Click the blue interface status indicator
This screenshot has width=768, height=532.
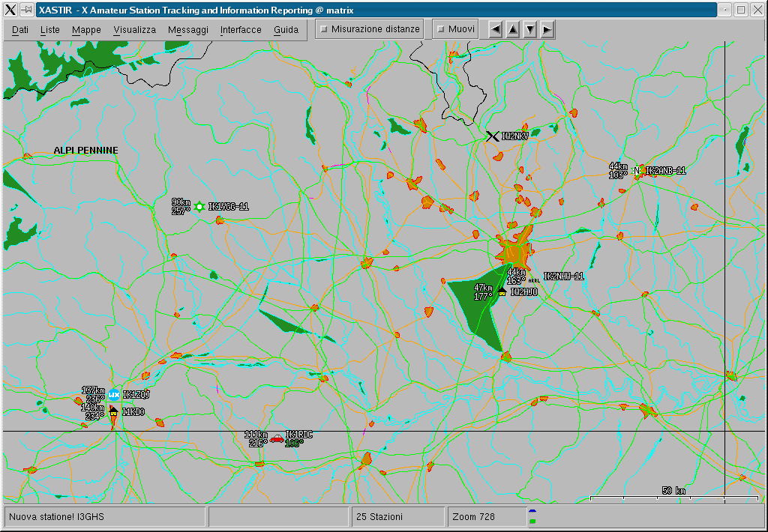click(x=532, y=512)
